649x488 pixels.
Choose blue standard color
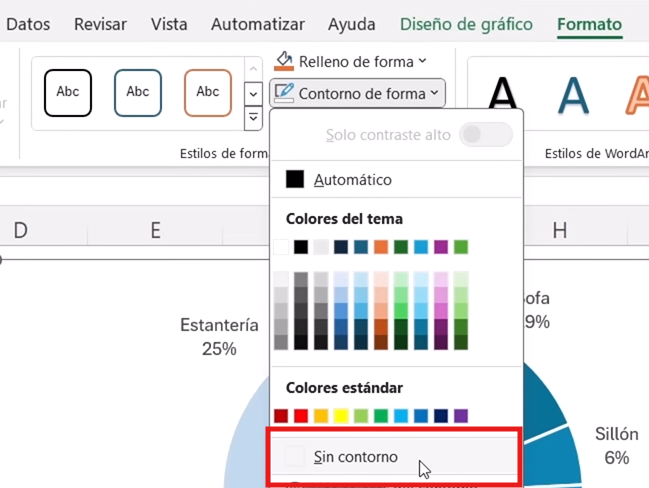click(421, 416)
